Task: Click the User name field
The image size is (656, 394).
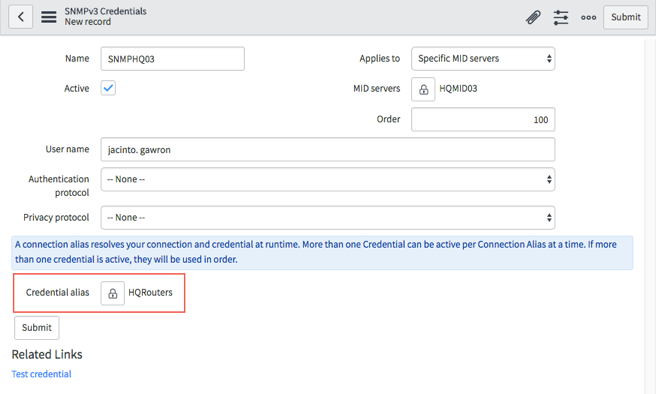Action: [328, 149]
